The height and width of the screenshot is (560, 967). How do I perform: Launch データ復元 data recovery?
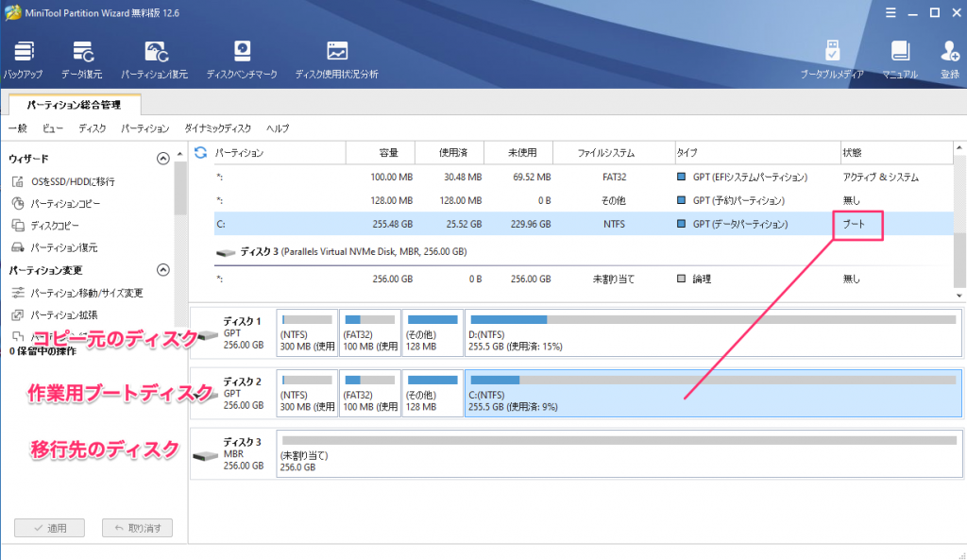click(x=82, y=59)
